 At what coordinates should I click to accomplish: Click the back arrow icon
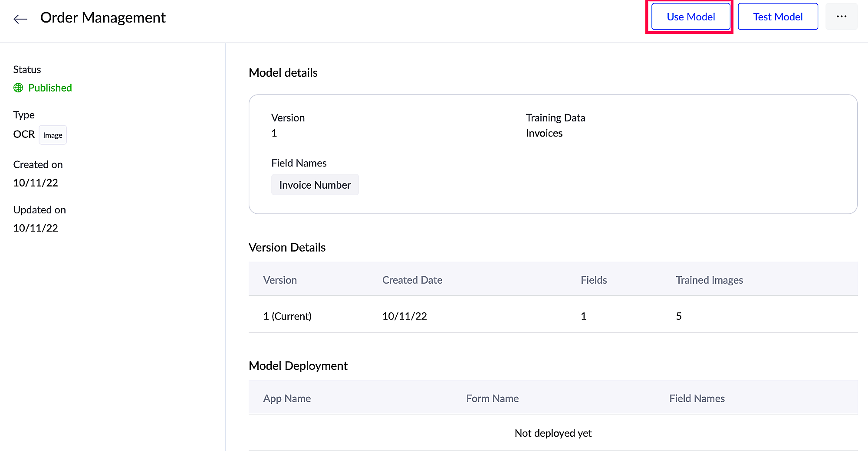pos(20,19)
